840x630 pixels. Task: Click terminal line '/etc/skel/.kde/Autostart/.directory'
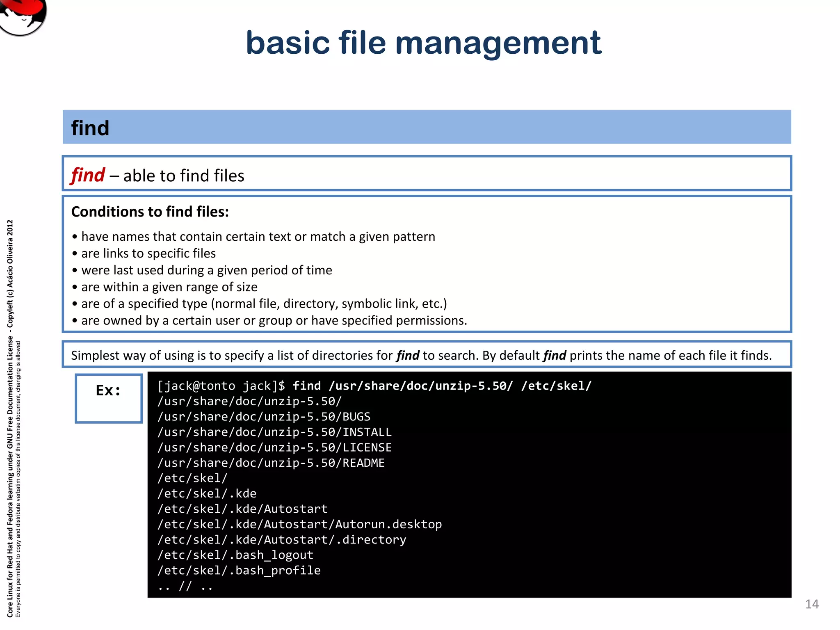point(282,540)
